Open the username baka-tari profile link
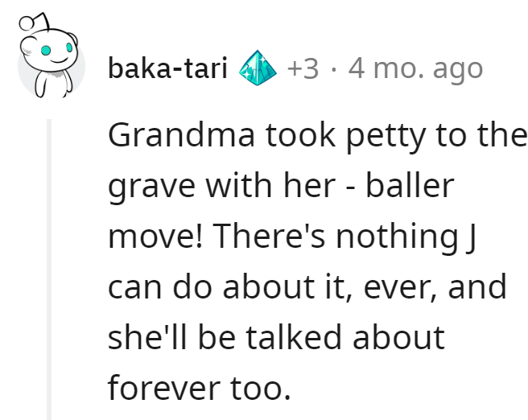The image size is (528, 420). click(167, 68)
